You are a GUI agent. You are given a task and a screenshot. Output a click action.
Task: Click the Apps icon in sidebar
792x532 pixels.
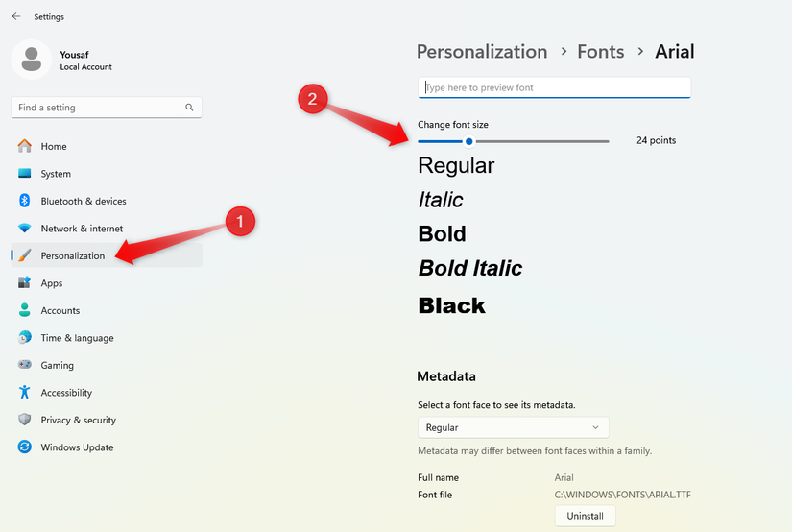(24, 283)
